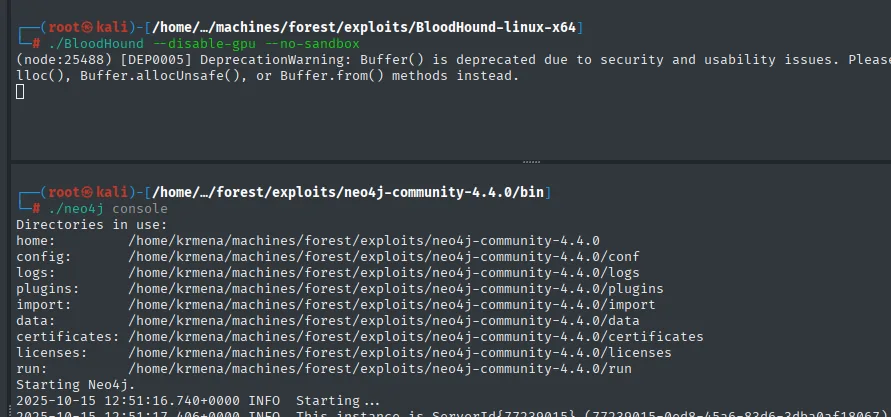Click the root㉿kali prompt in the top pane

(88, 27)
